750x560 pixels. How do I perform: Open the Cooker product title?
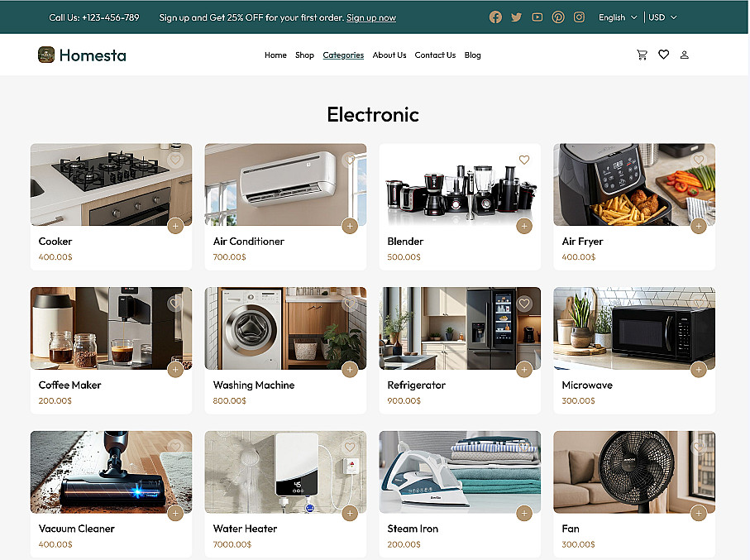click(55, 242)
